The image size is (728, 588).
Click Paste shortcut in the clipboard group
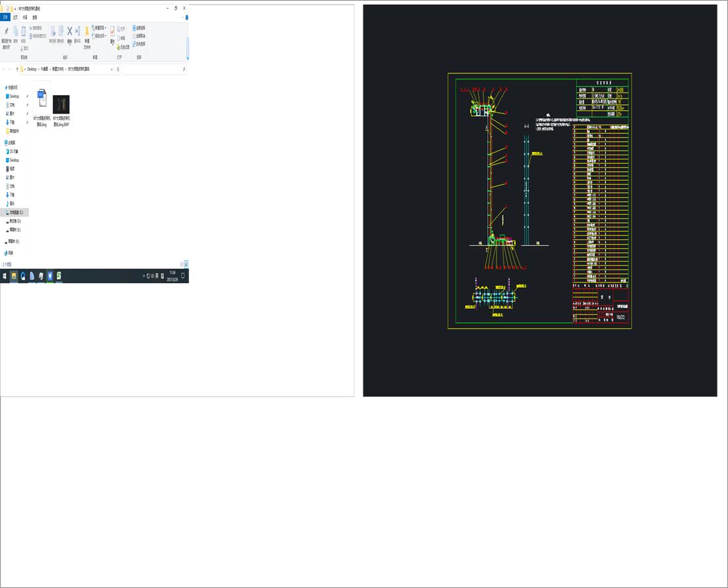coord(38,36)
